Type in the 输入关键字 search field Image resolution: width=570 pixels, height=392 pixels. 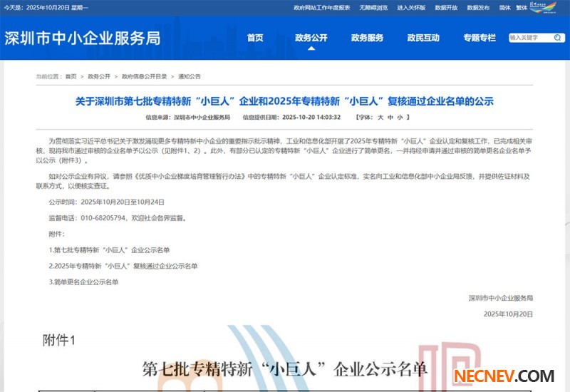click(x=531, y=38)
